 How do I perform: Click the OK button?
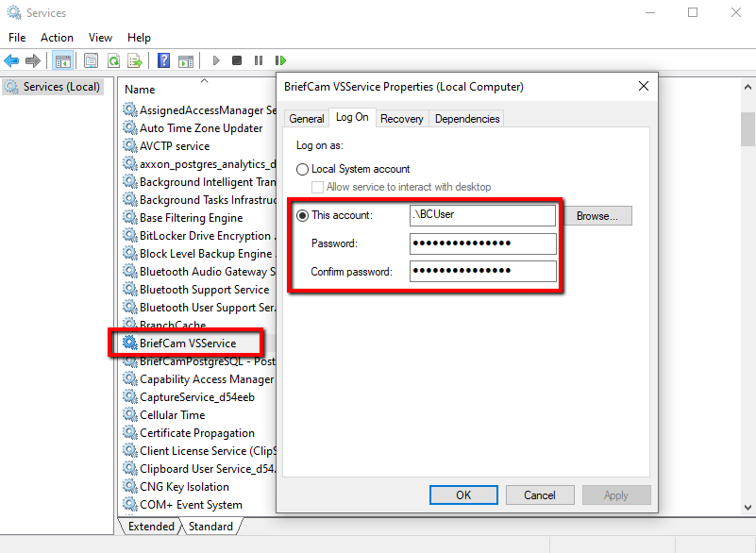pyautogui.click(x=463, y=495)
